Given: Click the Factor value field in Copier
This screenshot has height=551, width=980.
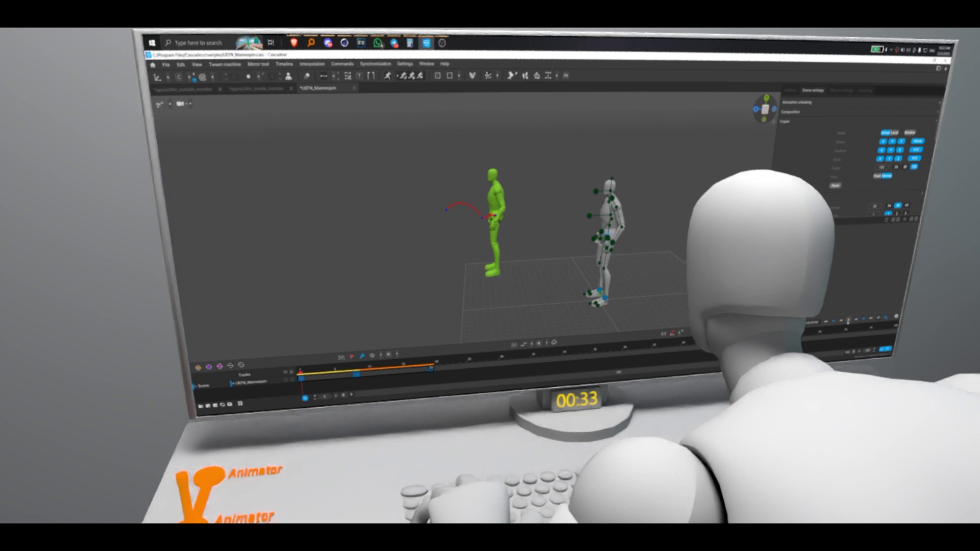Looking at the screenshot, I should 882,167.
